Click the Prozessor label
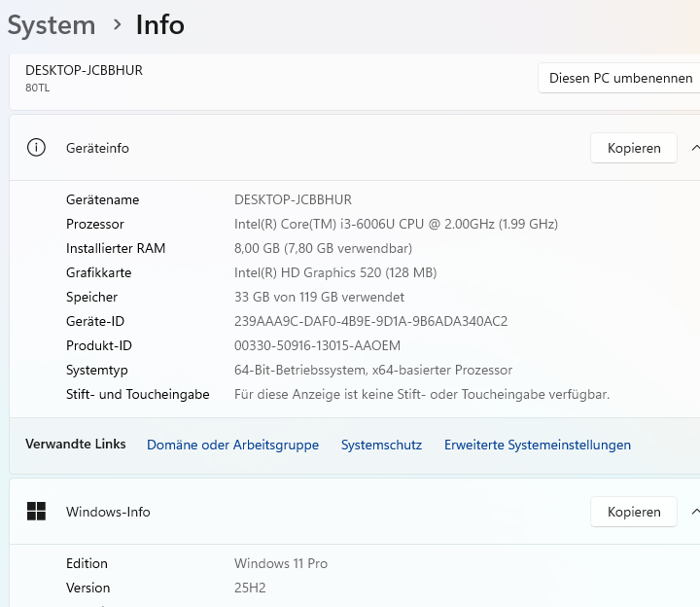Screen dimensions: 700x607 coord(95,224)
